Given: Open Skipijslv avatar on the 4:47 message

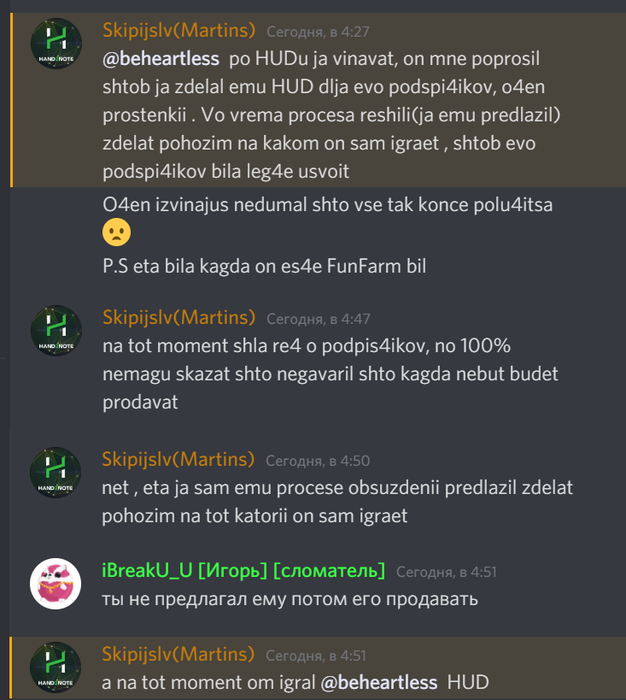Looking at the screenshot, I should pyautogui.click(x=56, y=330).
